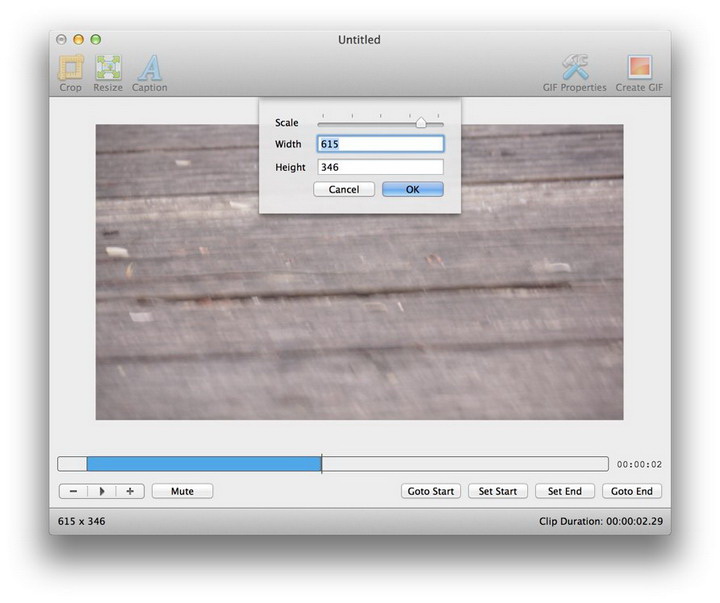Confirm resize with OK
Image resolution: width=720 pixels, height=603 pixels.
click(412, 189)
